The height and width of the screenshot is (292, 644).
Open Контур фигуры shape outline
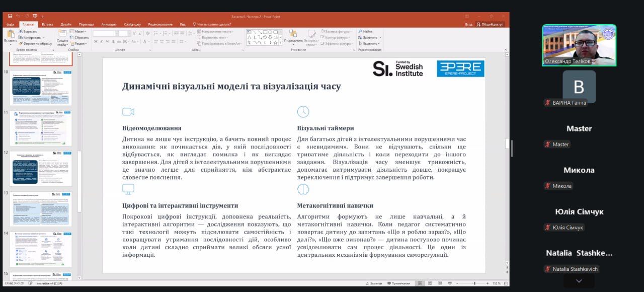335,37
